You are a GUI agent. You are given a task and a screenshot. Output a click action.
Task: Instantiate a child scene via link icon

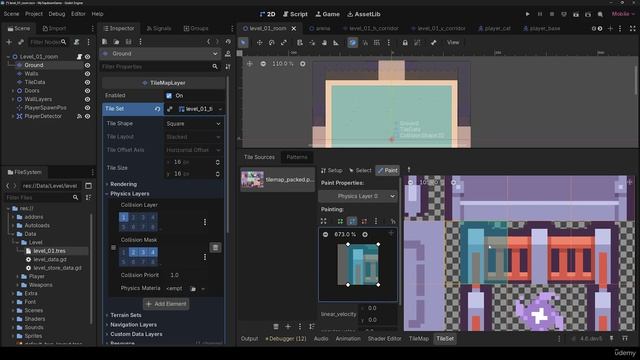pyautogui.click(x=20, y=42)
